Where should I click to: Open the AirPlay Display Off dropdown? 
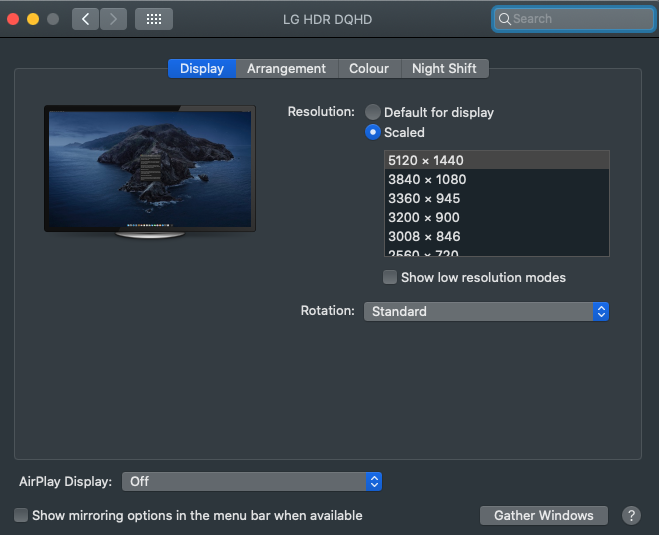pos(252,481)
